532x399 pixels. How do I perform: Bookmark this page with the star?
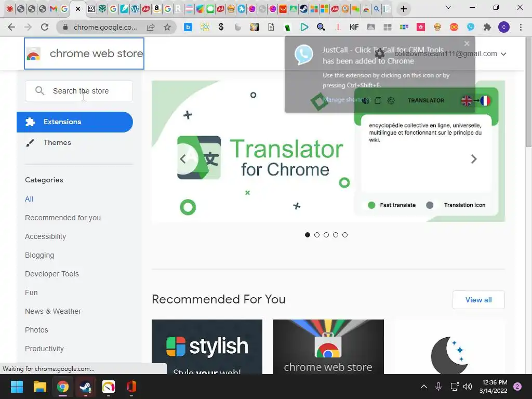tap(167, 27)
